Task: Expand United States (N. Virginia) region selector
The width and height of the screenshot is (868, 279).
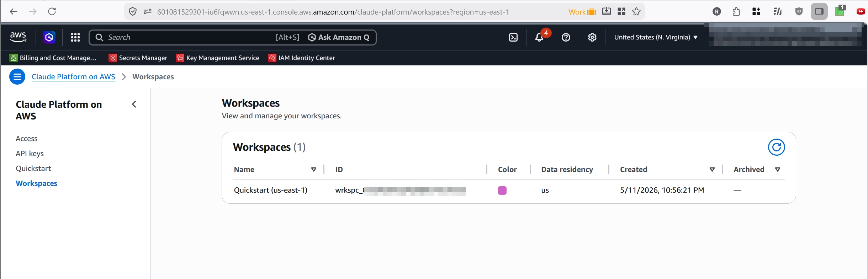Action: 656,37
